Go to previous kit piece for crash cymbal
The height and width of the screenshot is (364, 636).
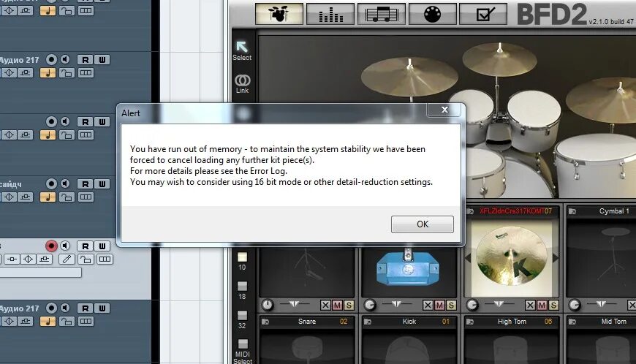[x=467, y=258]
